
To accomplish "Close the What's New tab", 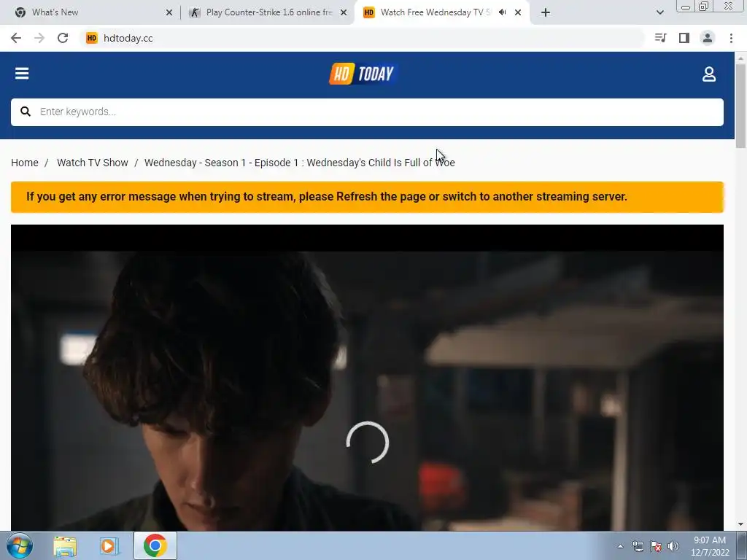I will pyautogui.click(x=169, y=13).
